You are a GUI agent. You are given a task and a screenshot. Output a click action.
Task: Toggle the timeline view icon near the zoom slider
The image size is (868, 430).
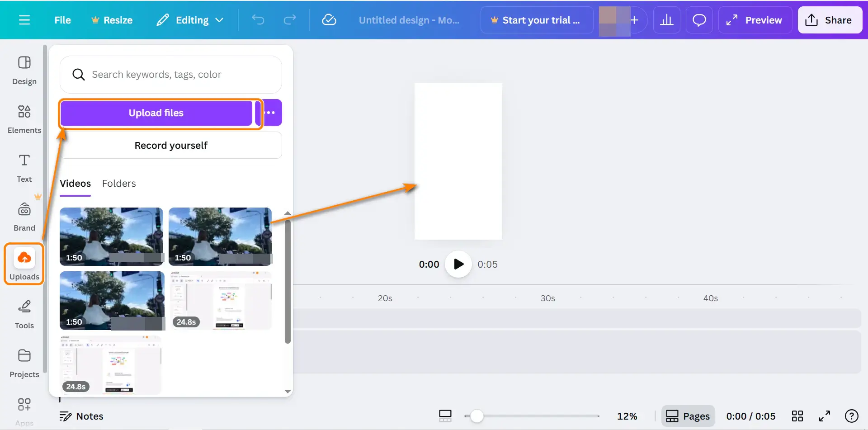[445, 416]
